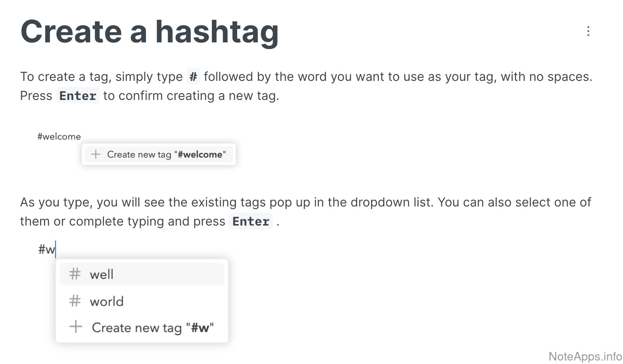The width and height of the screenshot is (623, 364).
Task: Choose Create new tag "#w" option
Action: (152, 327)
